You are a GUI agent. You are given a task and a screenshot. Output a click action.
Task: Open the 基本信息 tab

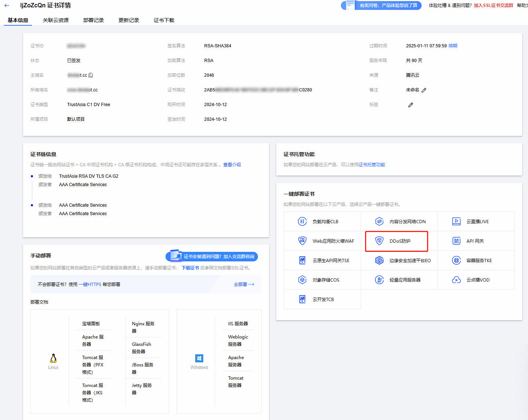click(18, 20)
